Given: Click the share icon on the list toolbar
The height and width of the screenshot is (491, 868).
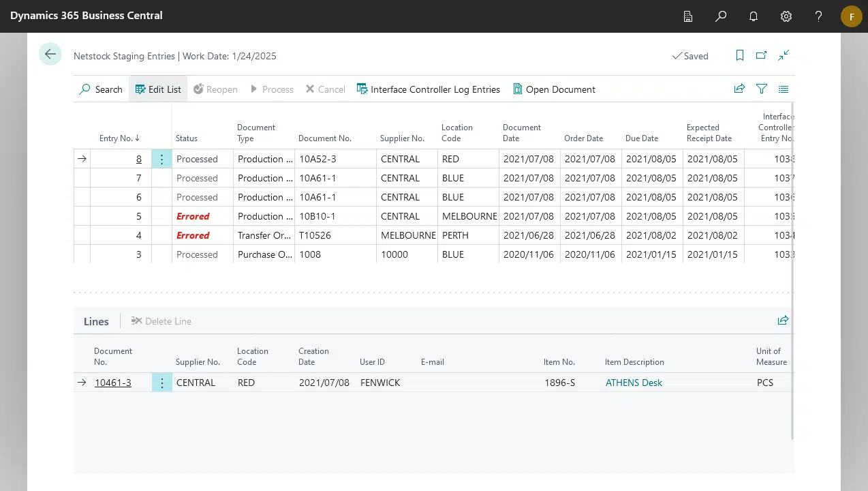Looking at the screenshot, I should click(739, 89).
